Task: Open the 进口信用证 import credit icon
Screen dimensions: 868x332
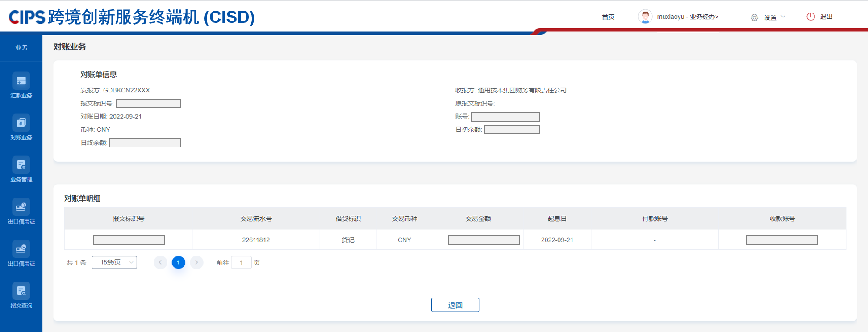Action: [21, 207]
